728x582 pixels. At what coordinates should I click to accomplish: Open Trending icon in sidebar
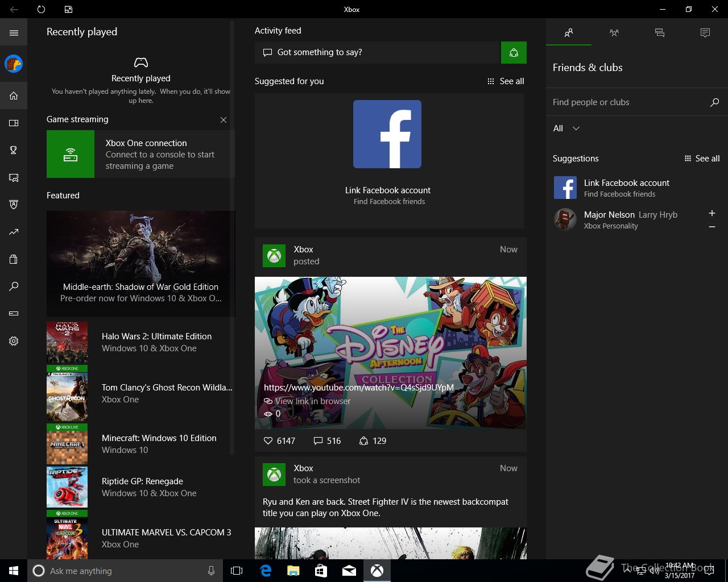click(14, 232)
